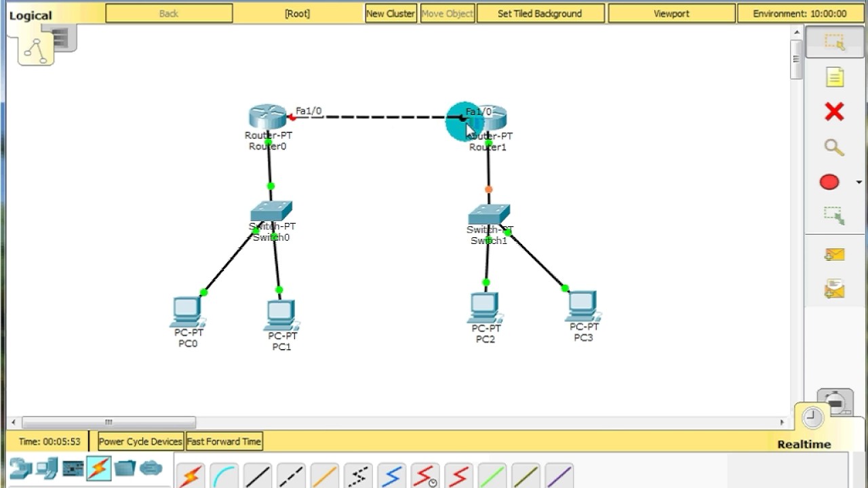Add a Complex PDU envelope
The width and height of the screenshot is (868, 488).
click(835, 289)
